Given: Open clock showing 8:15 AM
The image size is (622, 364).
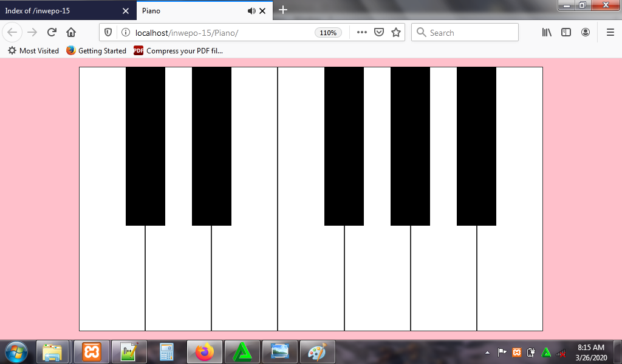Looking at the screenshot, I should (591, 352).
